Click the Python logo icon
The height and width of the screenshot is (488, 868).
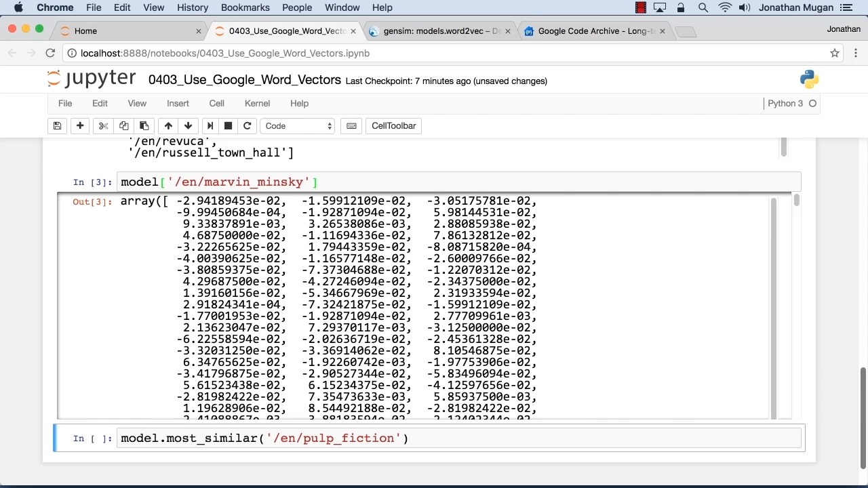[809, 79]
